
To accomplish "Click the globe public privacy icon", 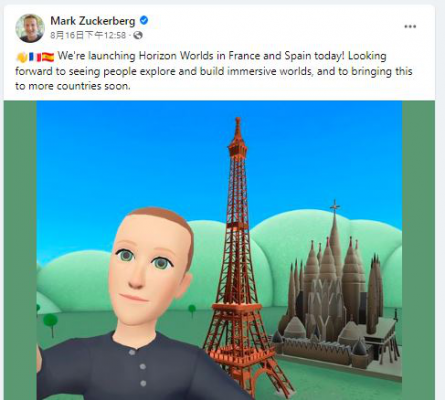I will [x=138, y=35].
